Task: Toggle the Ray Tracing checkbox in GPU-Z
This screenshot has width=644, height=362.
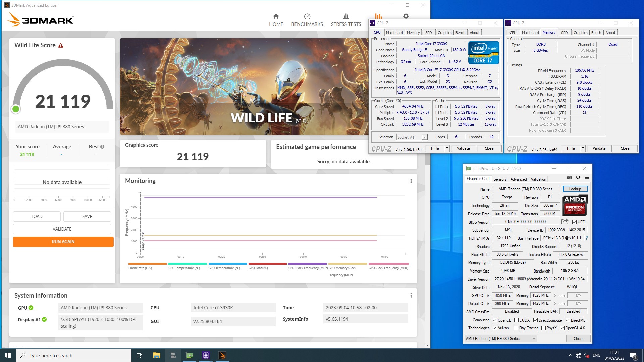Action: coord(516,328)
